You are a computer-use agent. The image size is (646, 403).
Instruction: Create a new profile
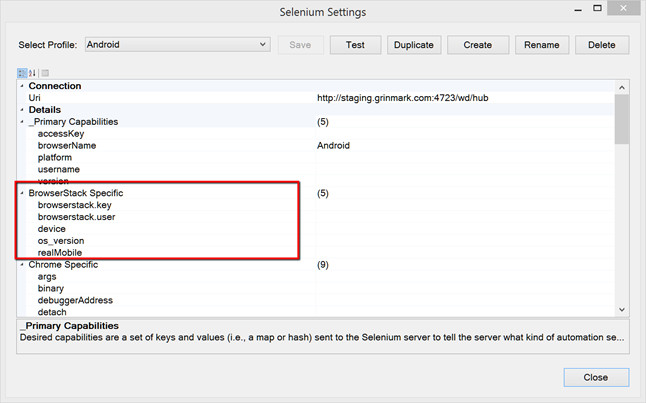477,45
